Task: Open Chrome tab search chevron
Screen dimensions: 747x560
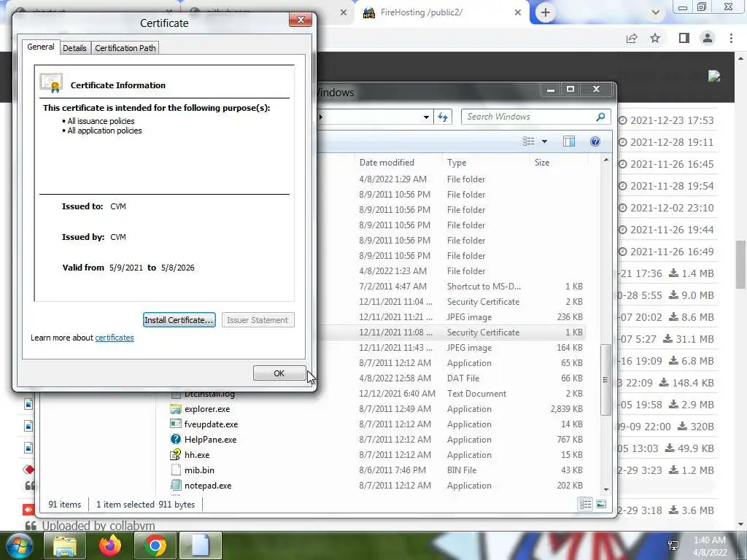Action: click(x=656, y=12)
